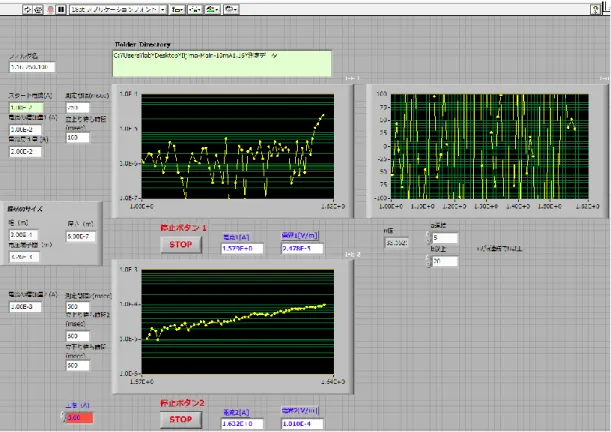Image resolution: width=611 pixels, height=432 pixels.
Task: Click the context help question mark icon
Action: pos(595,10)
